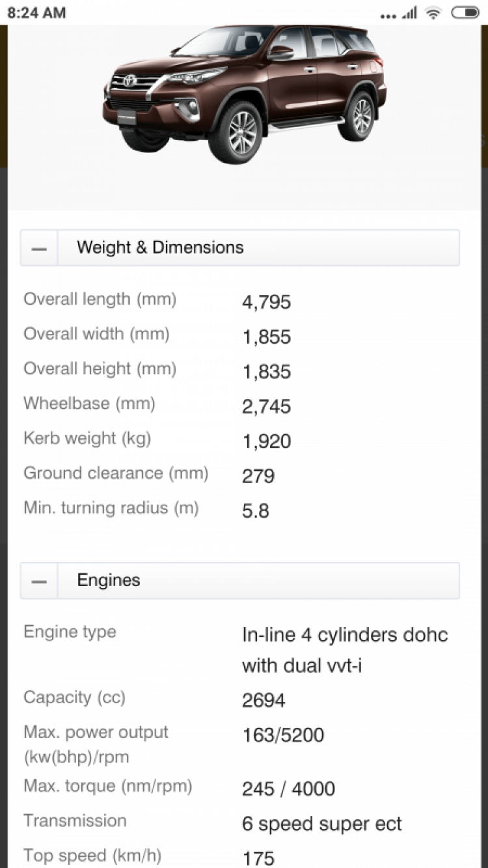Select the value 1,855
The image size is (488, 868).
click(266, 337)
